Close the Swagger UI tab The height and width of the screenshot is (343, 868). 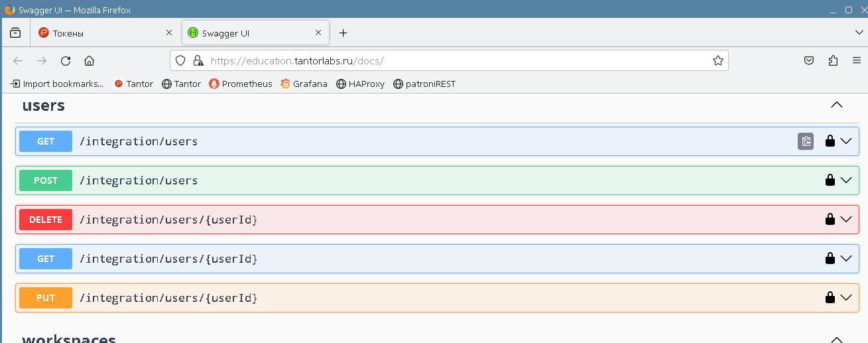[318, 33]
